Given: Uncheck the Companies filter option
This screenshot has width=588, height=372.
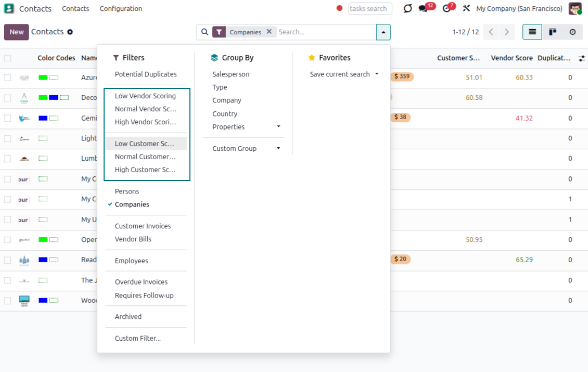Looking at the screenshot, I should [x=132, y=204].
